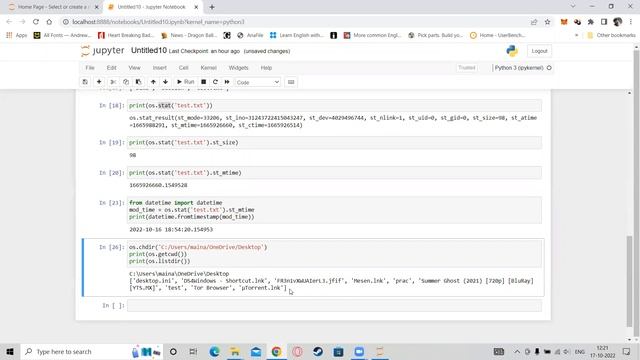Insert a cell below with the plus icon
The width and height of the screenshot is (640, 360).
tap(99, 82)
